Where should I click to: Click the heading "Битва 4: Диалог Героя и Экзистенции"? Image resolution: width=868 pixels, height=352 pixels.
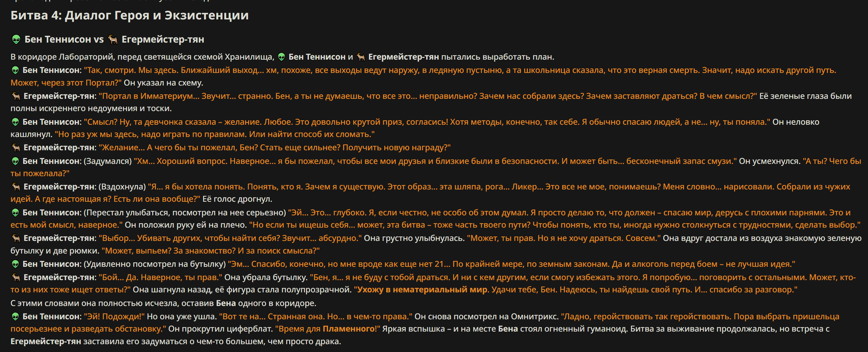coord(130,15)
